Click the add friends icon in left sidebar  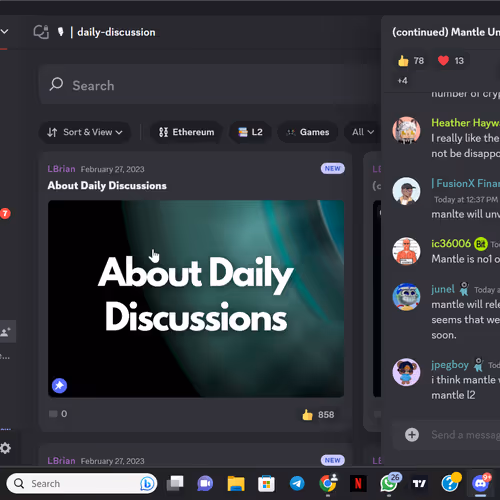click(x=6, y=332)
